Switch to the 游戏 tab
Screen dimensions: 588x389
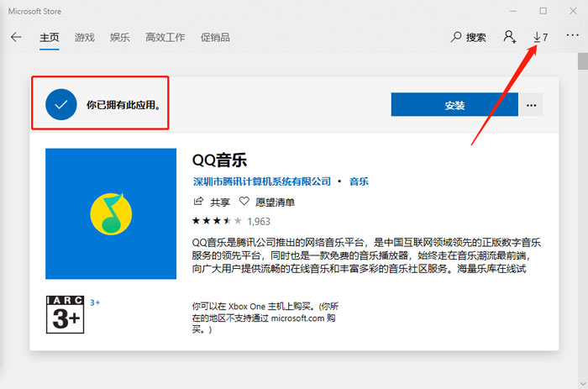[84, 38]
